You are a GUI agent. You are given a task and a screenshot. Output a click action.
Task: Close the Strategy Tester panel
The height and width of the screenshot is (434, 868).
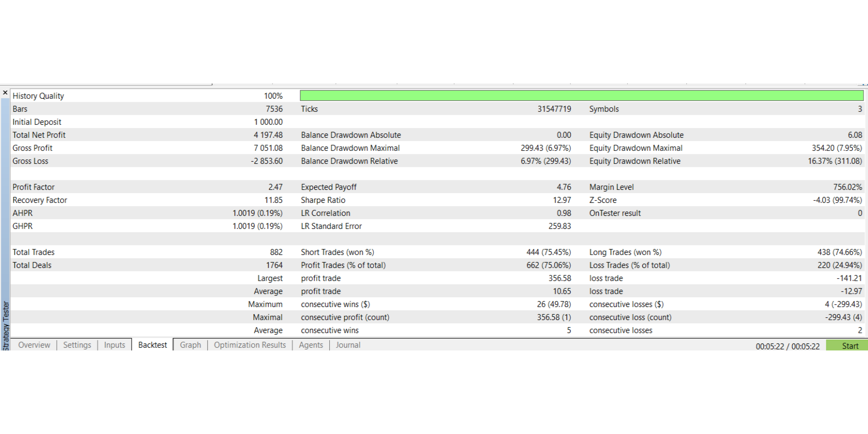tap(5, 93)
